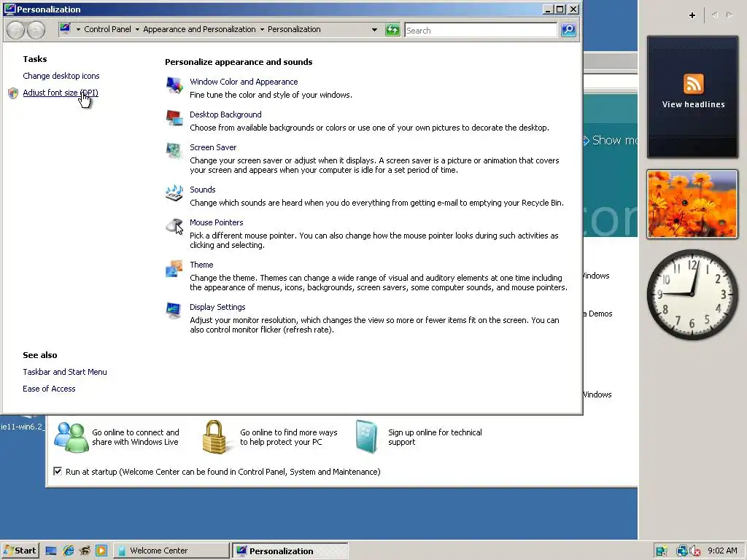This screenshot has width=747, height=560.
Task: Open Windows Media Player quick launch icon
Action: pos(101,551)
